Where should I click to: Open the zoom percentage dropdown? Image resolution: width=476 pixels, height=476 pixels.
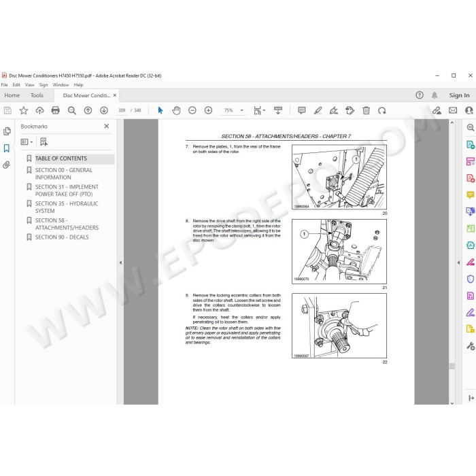pos(242,110)
